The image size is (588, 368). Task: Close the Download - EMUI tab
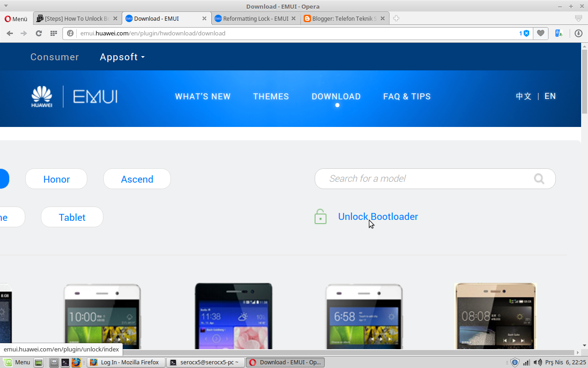coord(204,18)
